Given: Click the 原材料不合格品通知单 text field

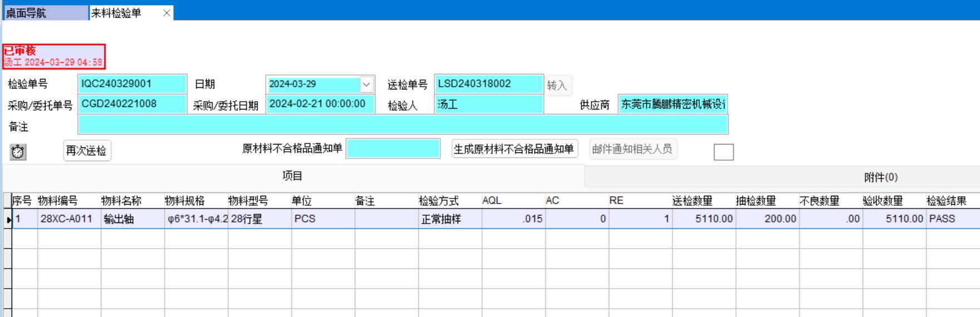Looking at the screenshot, I should pos(393,148).
